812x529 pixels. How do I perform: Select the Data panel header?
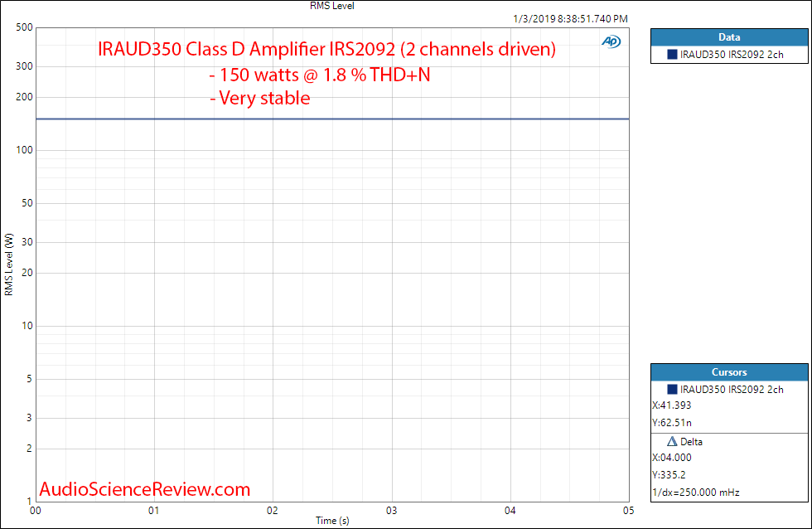(x=729, y=37)
